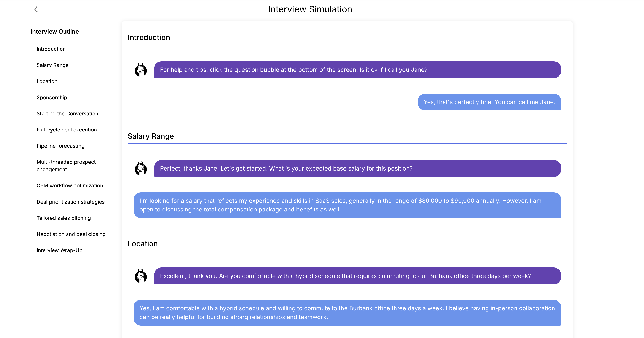Go to Introduction in outline
The image size is (644, 338).
coord(51,49)
